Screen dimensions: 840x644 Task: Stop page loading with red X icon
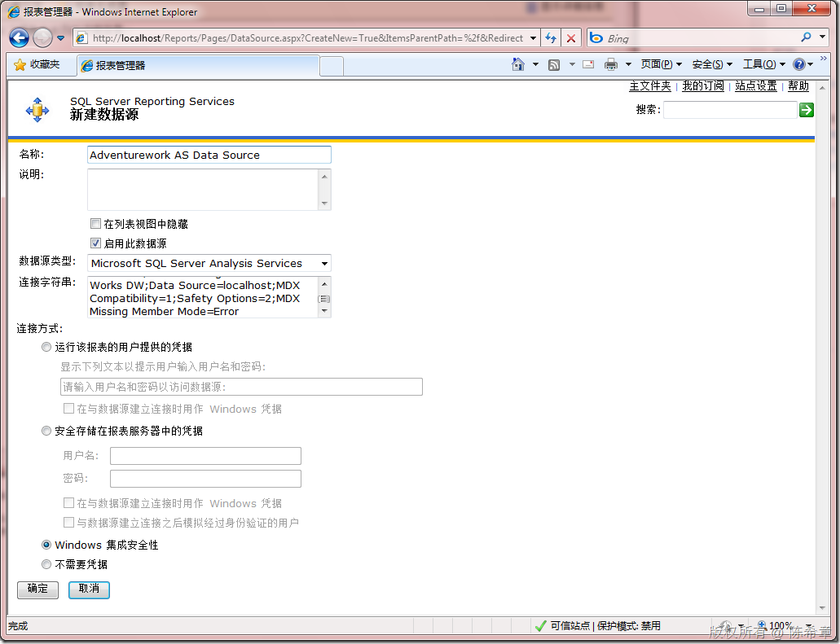[571, 38]
